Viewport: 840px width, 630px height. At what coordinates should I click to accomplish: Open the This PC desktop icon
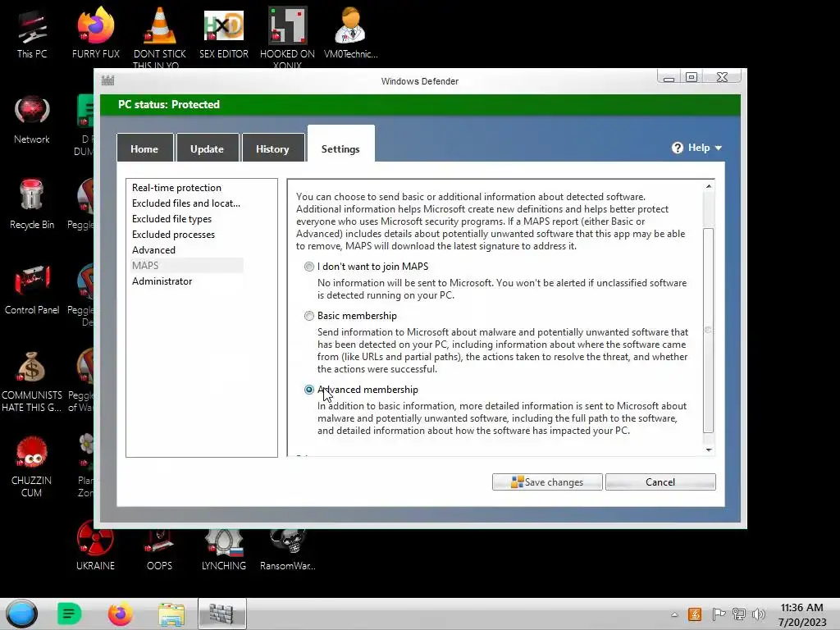pos(32,34)
